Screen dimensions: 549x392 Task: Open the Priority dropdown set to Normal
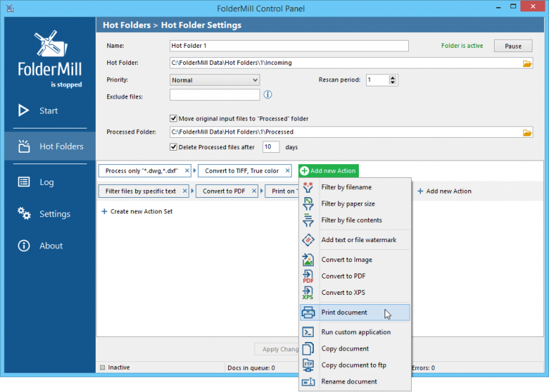(x=214, y=80)
